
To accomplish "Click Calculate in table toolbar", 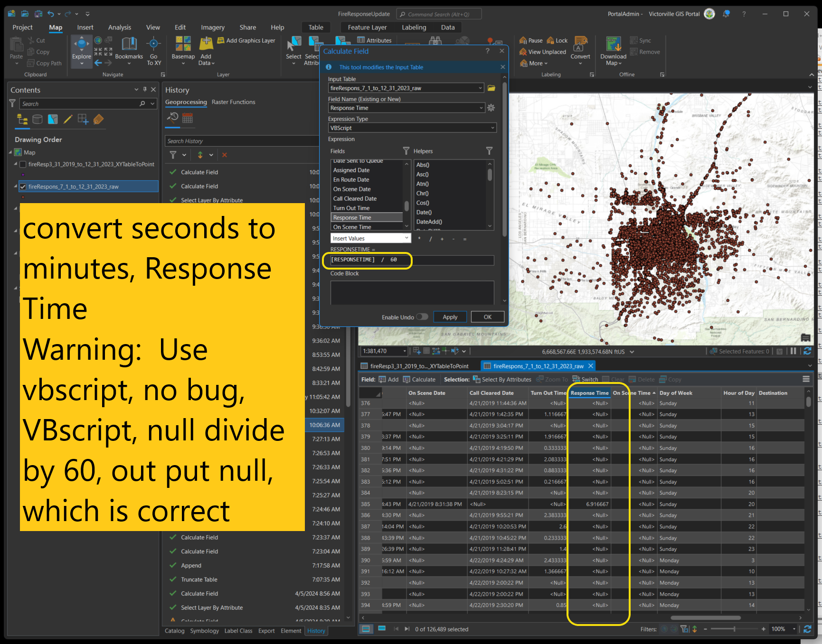I will [x=419, y=379].
